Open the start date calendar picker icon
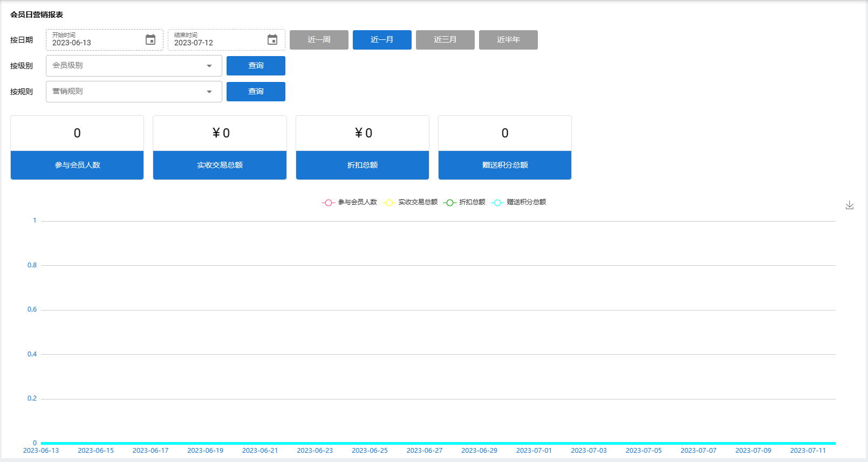 tap(151, 40)
